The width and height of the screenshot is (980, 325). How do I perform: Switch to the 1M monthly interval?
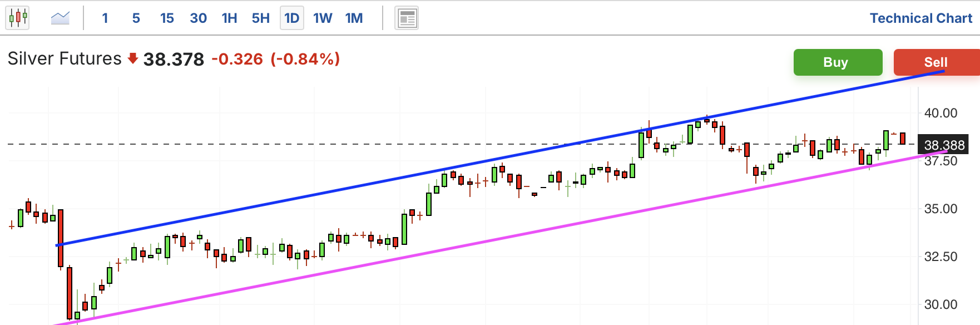(354, 18)
